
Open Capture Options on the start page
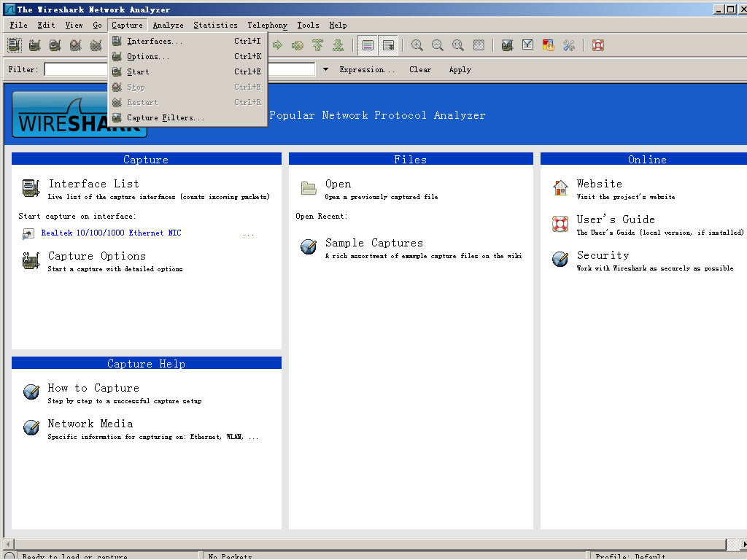tap(97, 256)
